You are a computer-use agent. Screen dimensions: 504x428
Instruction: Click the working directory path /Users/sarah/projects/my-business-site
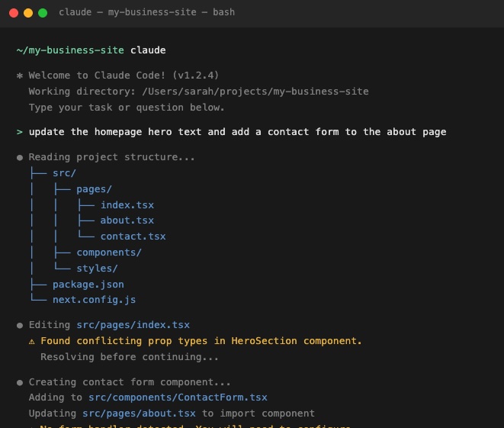point(255,92)
